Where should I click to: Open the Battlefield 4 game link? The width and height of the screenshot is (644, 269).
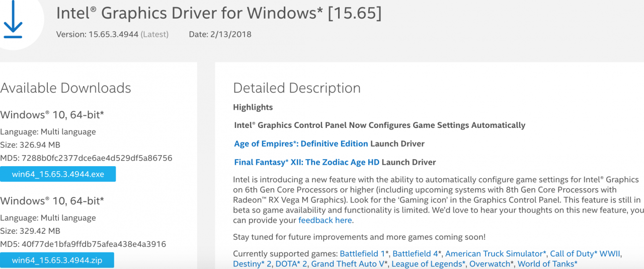coord(417,253)
